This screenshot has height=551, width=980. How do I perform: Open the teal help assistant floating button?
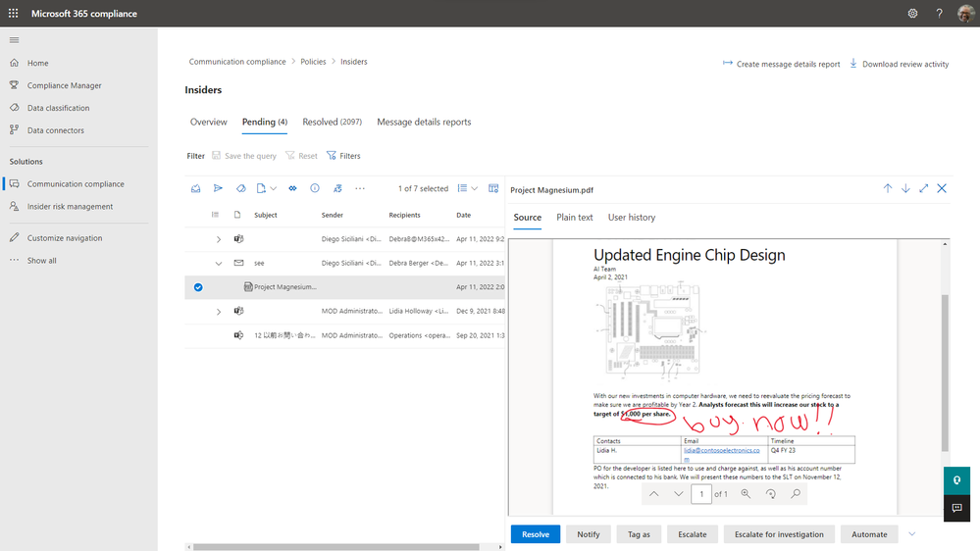click(956, 480)
